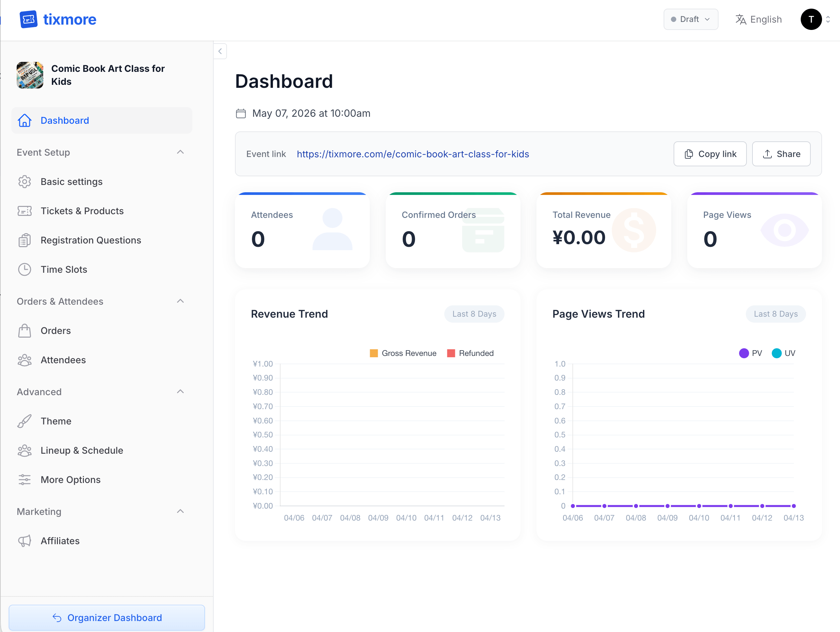
Task: Select Registration Questions in the sidebar
Action: point(91,240)
